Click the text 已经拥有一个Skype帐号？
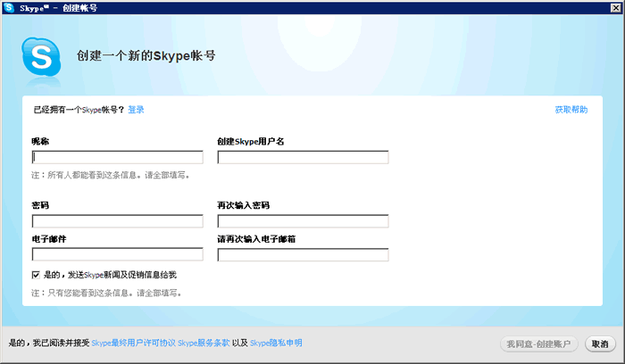Viewport: 625px width, 364px height. click(79, 110)
